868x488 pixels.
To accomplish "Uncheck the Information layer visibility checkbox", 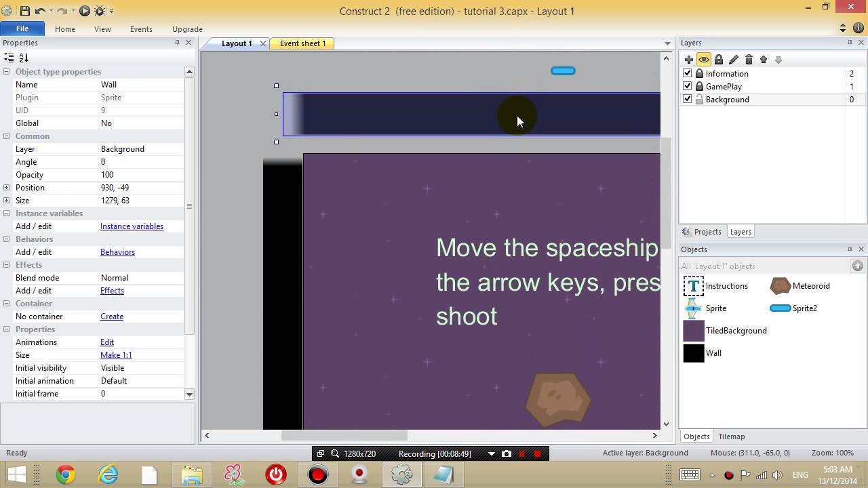I will point(688,73).
